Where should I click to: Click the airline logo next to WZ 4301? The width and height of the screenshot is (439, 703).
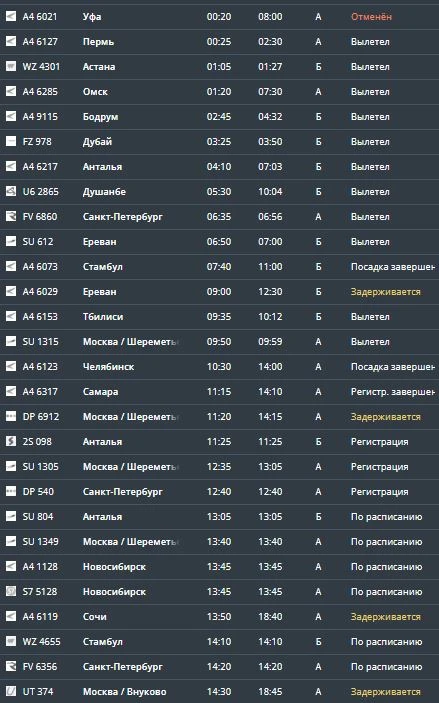11,66
